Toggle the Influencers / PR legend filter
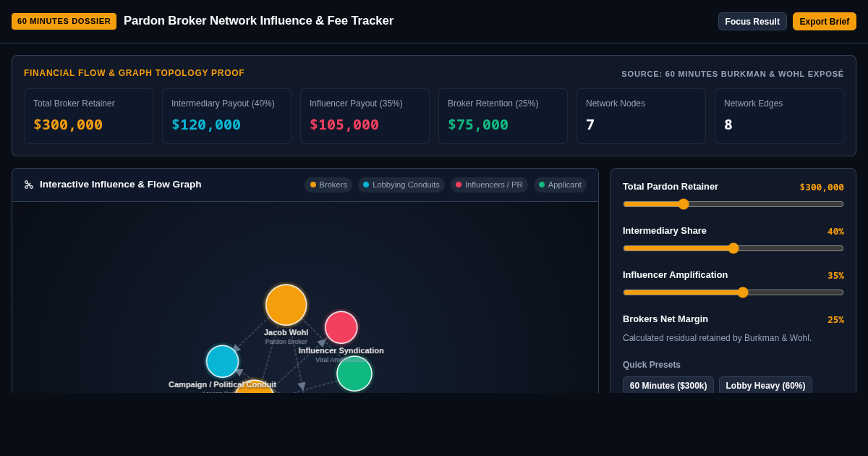The height and width of the screenshot is (456, 868). (489, 185)
